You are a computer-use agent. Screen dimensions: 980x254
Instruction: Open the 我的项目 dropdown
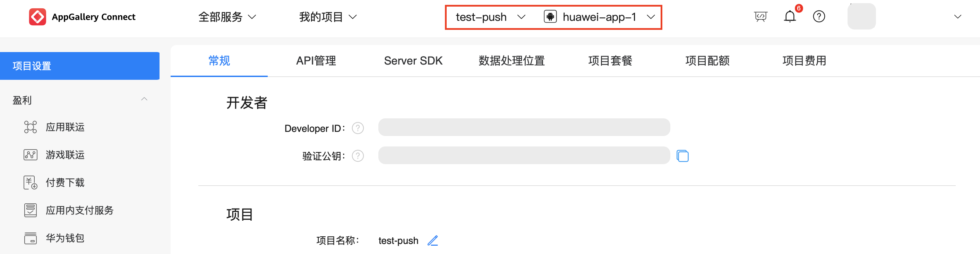tap(328, 17)
